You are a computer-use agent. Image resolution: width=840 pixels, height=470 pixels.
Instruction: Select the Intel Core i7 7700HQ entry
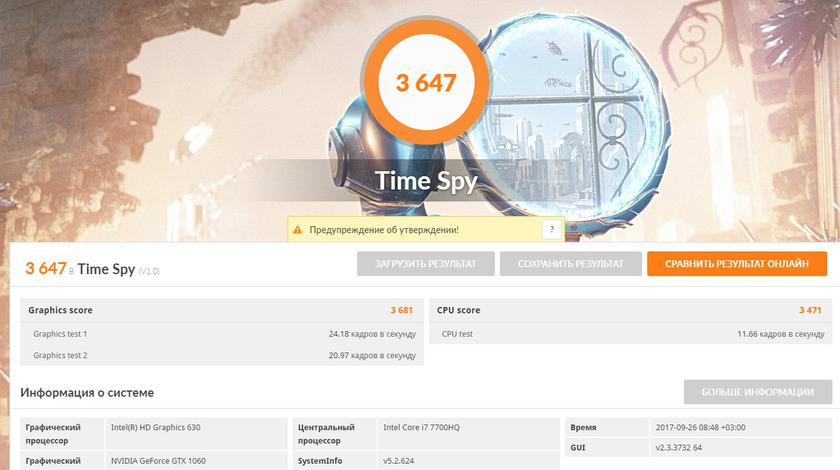421,427
